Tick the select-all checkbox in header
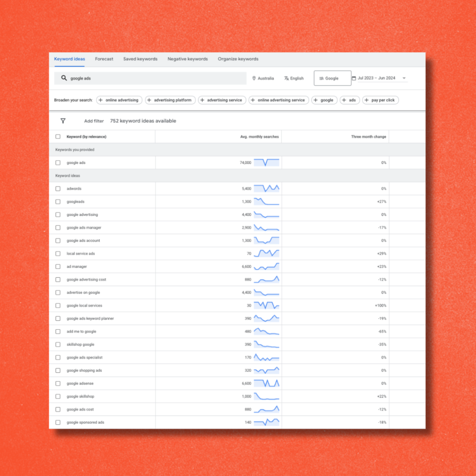This screenshot has width=476, height=476. click(58, 136)
